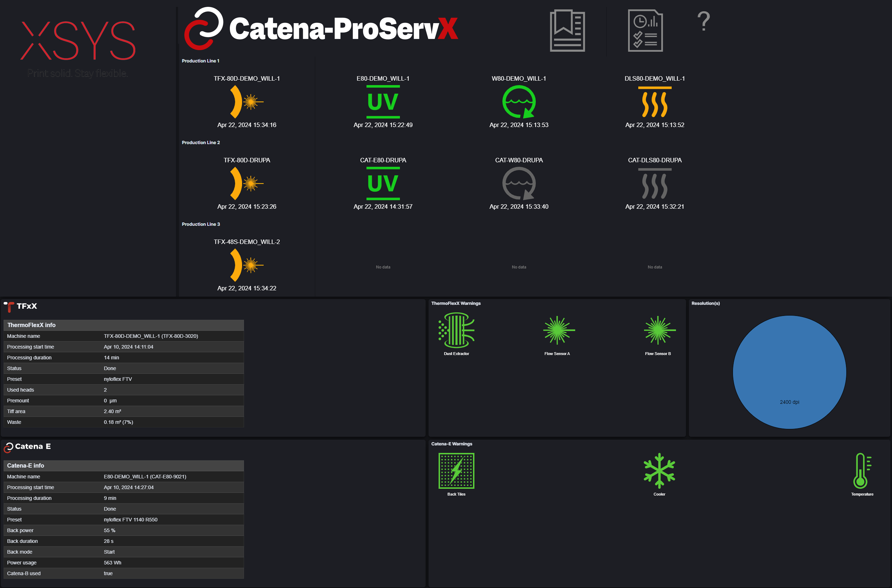Image resolution: width=892 pixels, height=588 pixels.
Task: Click the Back Tiles warning icon
Action: (456, 471)
